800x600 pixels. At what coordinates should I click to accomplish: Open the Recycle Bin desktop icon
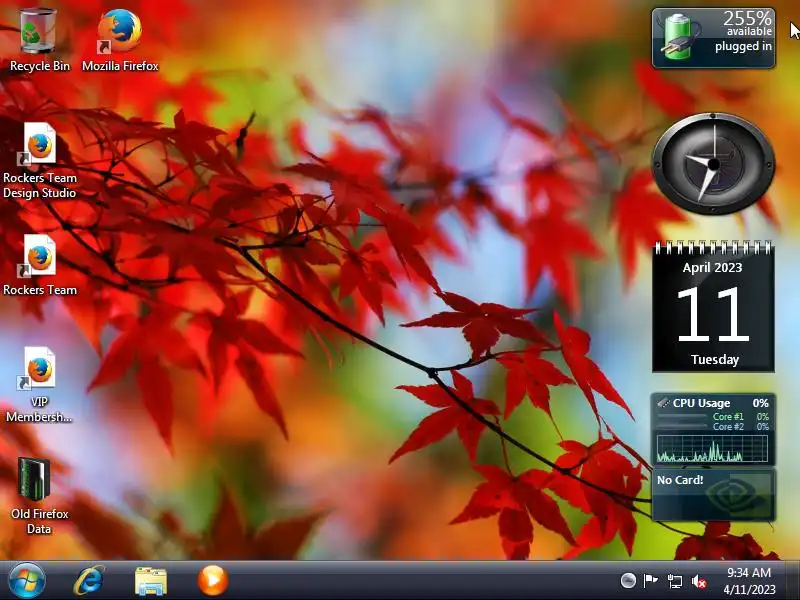[39, 40]
